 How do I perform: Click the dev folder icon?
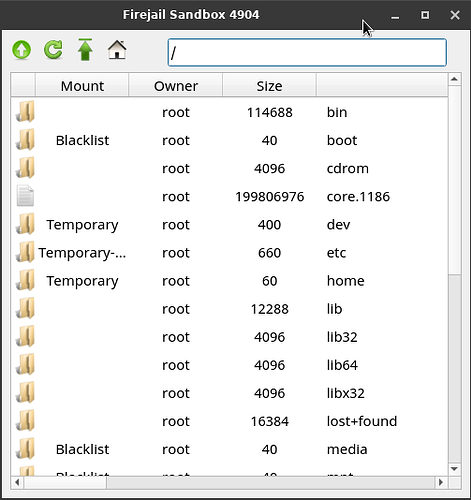tap(25, 224)
